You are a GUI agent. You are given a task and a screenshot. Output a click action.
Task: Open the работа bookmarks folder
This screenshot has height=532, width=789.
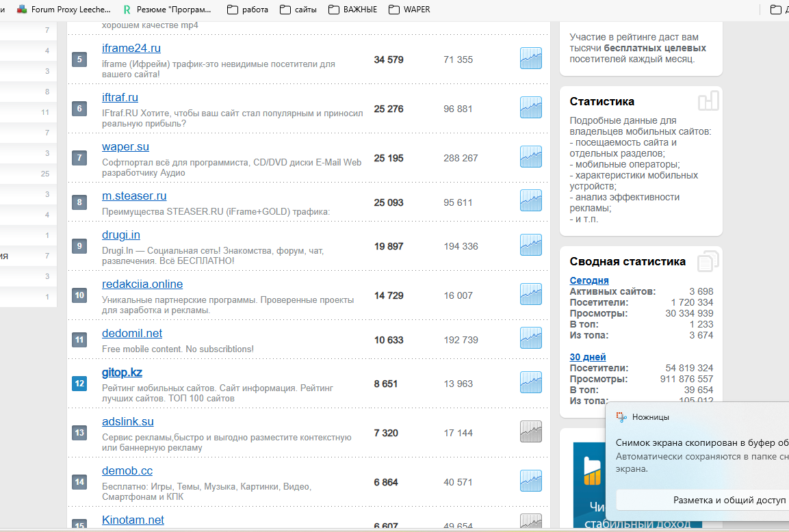click(x=247, y=10)
